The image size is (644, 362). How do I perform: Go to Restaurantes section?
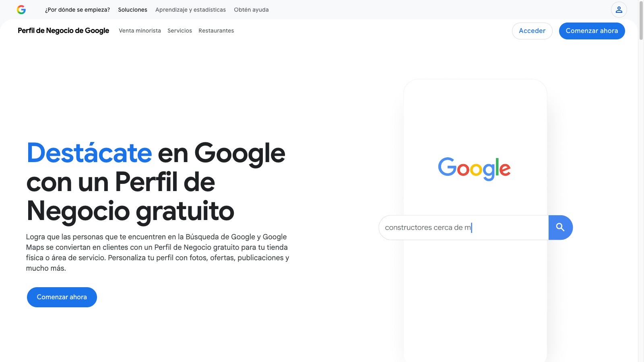(216, 31)
